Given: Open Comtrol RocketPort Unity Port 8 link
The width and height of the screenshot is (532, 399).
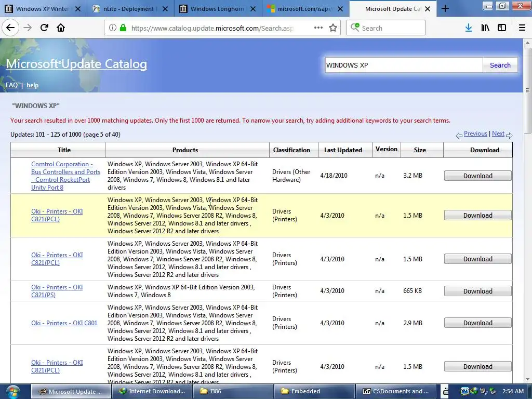Looking at the screenshot, I should click(x=65, y=176).
